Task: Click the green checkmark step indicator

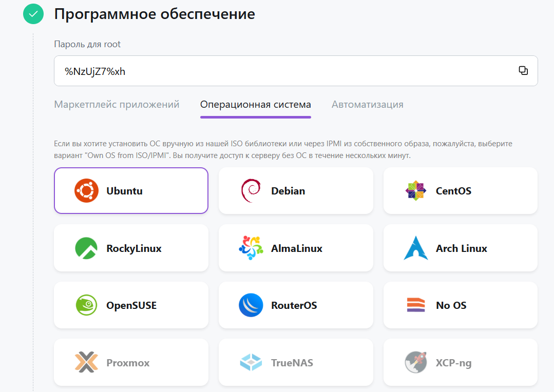Action: point(33,14)
